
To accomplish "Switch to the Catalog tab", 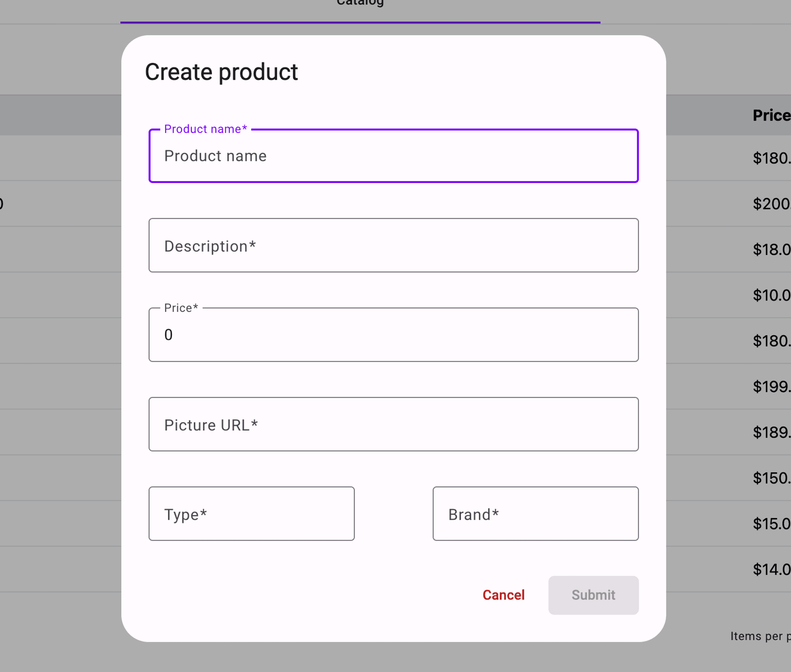I will [x=360, y=4].
